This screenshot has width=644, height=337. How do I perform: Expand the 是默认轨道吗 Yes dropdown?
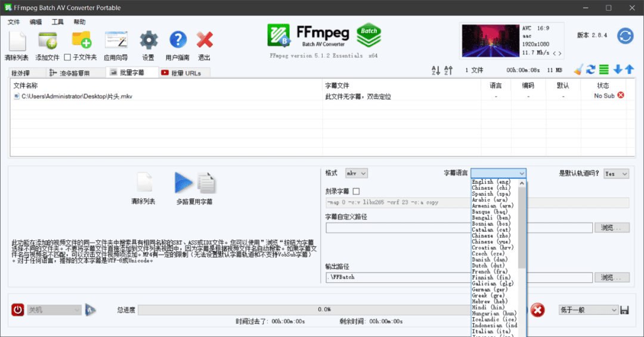pos(616,174)
